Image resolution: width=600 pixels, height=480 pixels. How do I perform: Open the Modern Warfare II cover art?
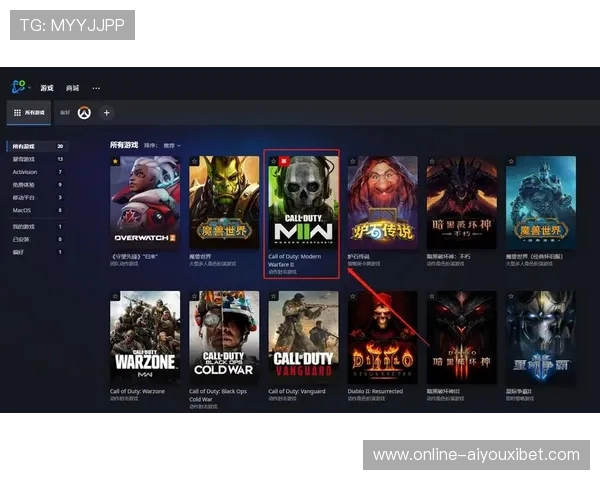[x=303, y=202]
